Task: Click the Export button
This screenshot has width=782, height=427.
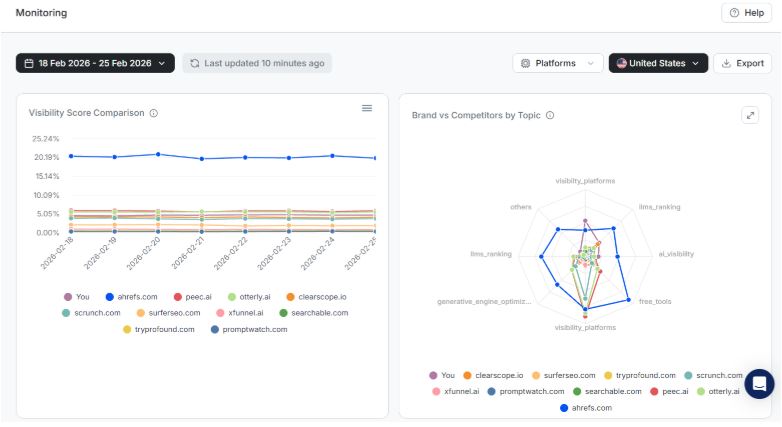Action: click(x=742, y=63)
